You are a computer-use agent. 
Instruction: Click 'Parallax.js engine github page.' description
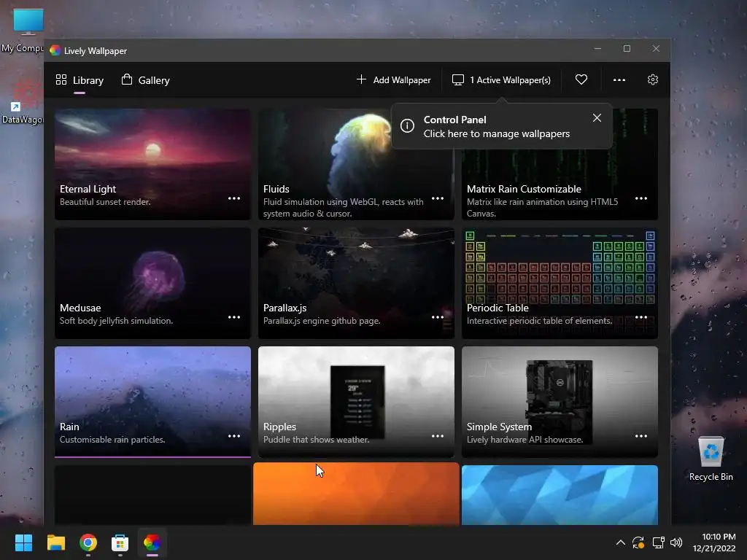point(322,321)
